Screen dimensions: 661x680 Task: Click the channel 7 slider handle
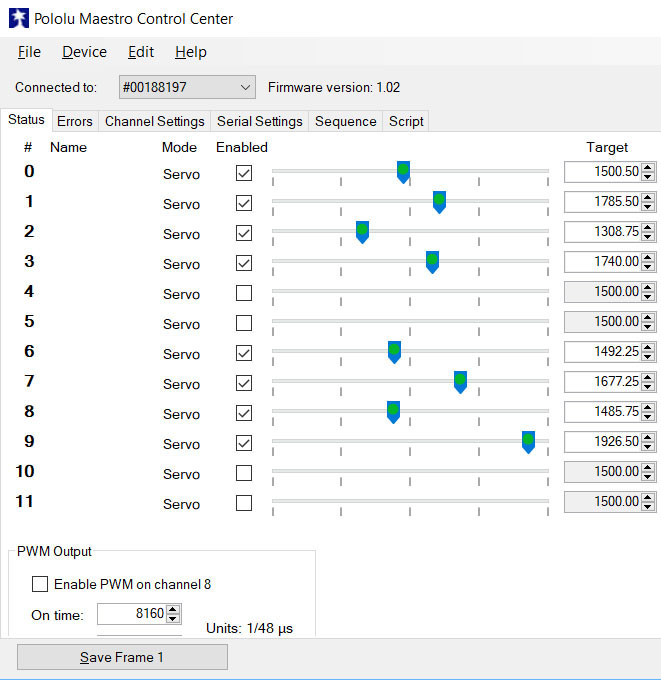460,382
